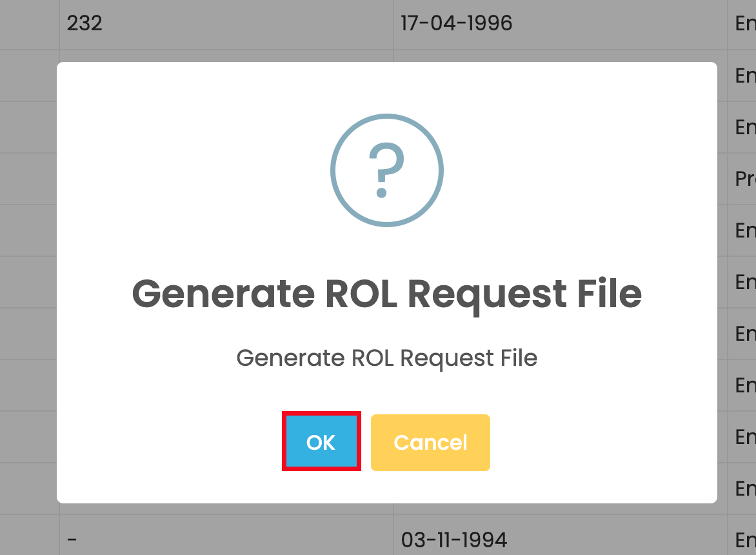Cancel the Generate ROL Request dialog
This screenshot has width=756, height=555.
pos(430,442)
